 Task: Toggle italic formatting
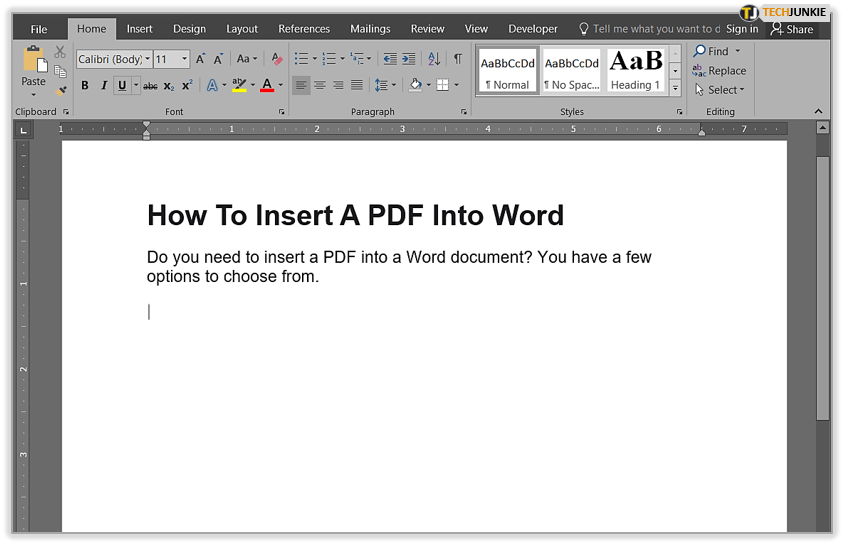coord(102,86)
